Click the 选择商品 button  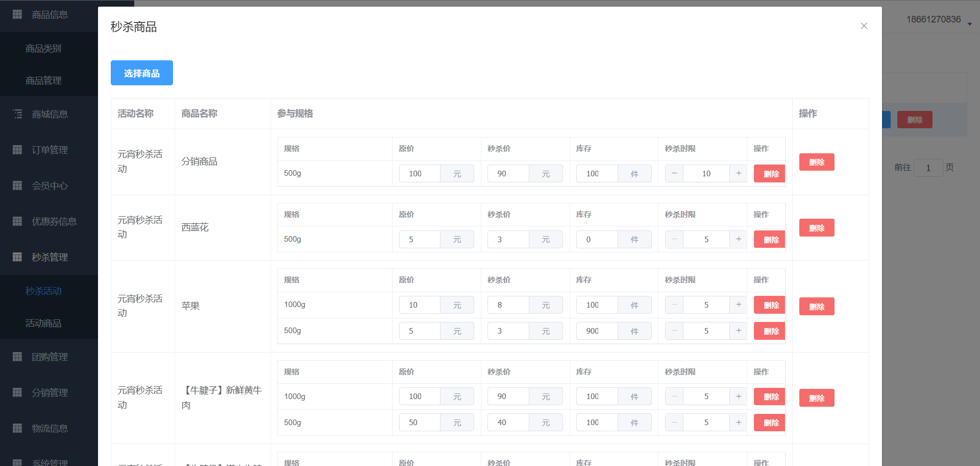(x=142, y=73)
